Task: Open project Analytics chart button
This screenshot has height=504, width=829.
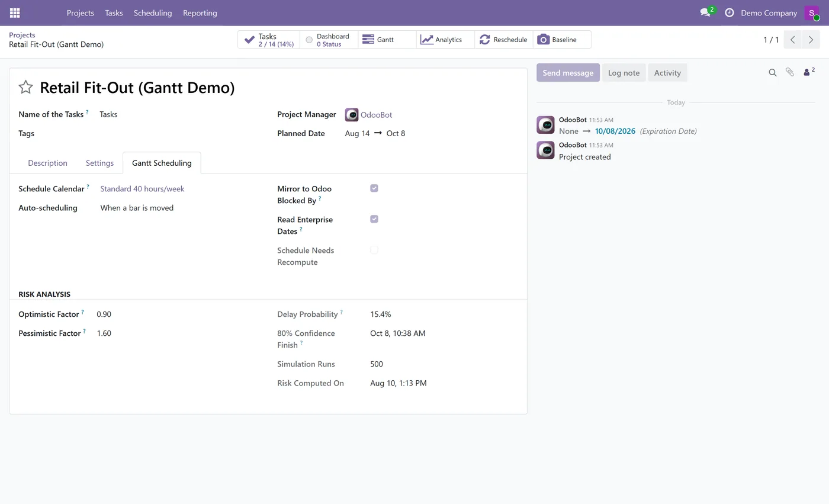Action: click(445, 40)
